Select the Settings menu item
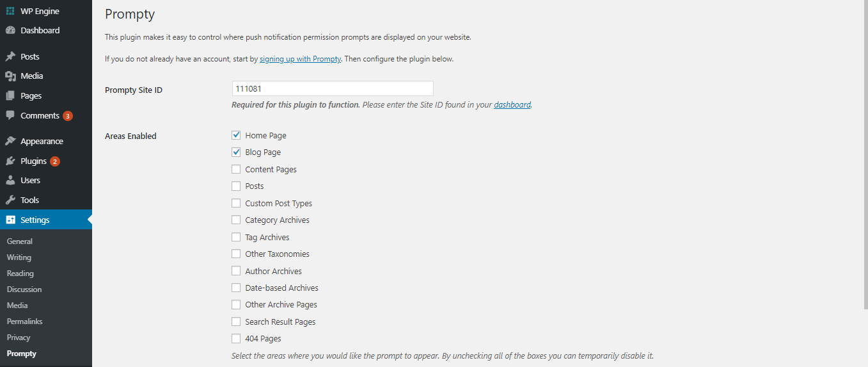This screenshot has height=367, width=868. [46, 220]
